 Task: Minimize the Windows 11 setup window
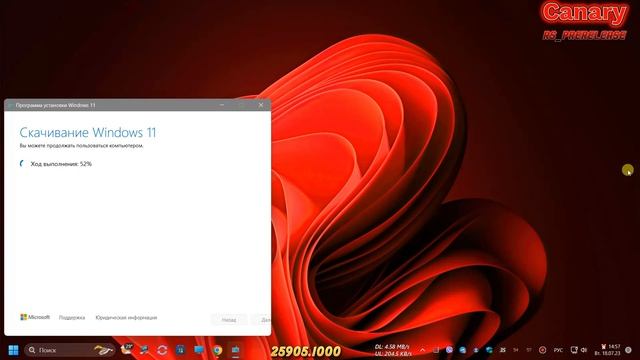[222, 105]
